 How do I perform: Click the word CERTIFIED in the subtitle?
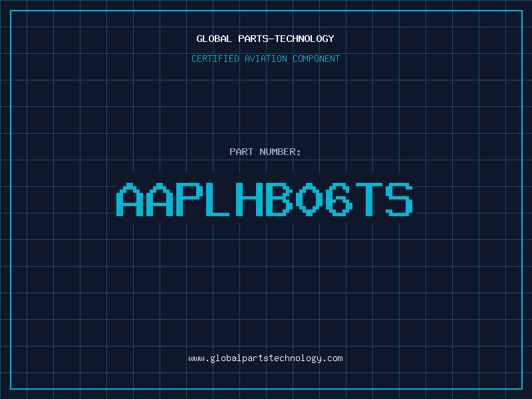(215, 59)
